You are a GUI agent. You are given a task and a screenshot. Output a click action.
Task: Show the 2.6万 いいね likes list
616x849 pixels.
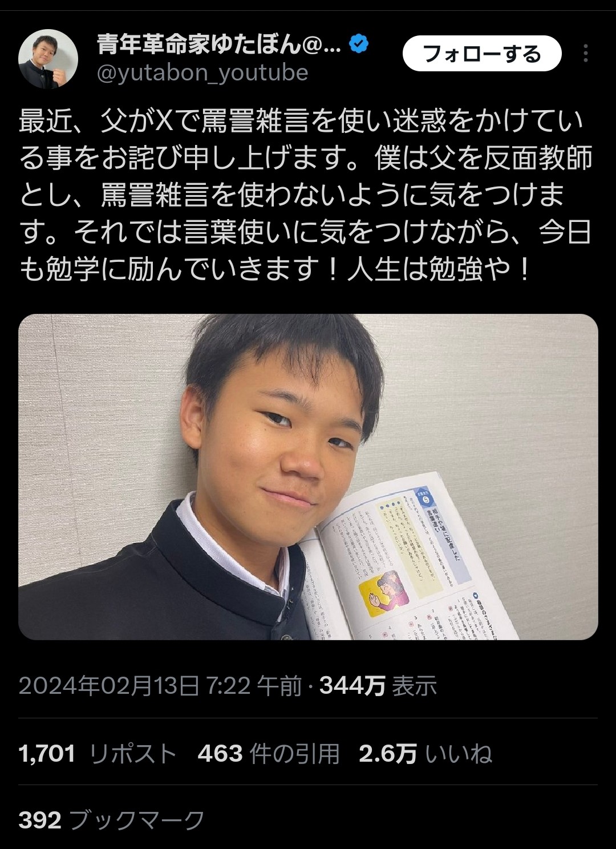[x=425, y=754]
